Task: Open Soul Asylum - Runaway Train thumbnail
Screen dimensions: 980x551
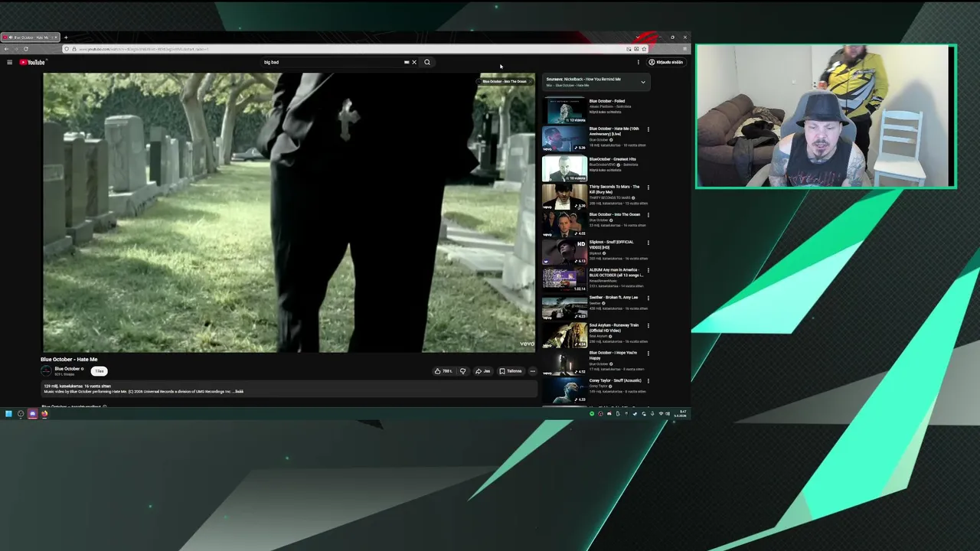Action: click(564, 335)
